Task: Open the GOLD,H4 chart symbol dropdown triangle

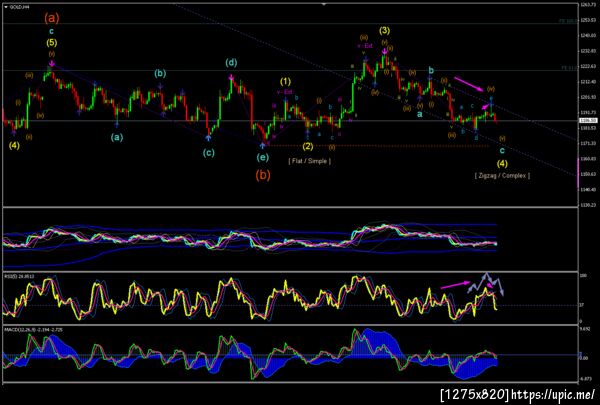Action: point(6,7)
